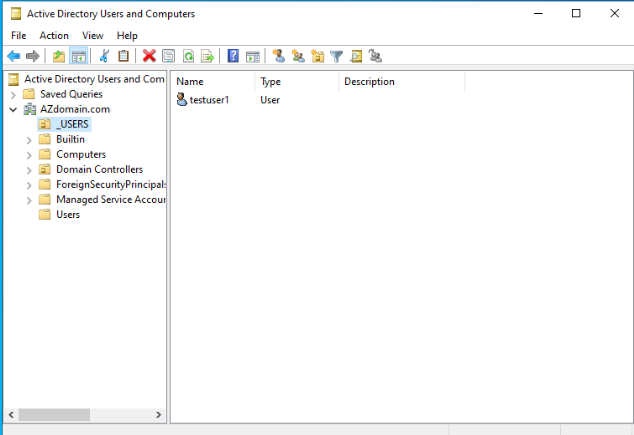The width and height of the screenshot is (634, 435).
Task: Expand ForeignSecurityPrincipals node
Action: point(29,185)
